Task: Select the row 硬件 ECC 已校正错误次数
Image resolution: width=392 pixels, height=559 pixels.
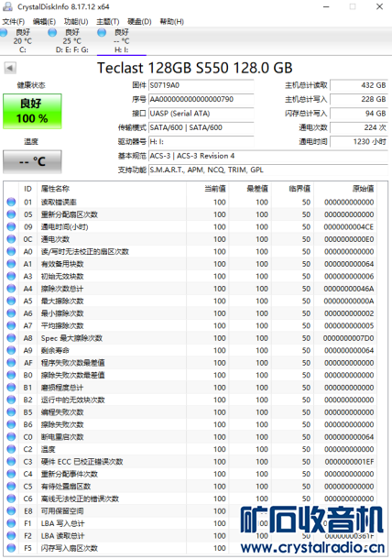Action: (191, 461)
